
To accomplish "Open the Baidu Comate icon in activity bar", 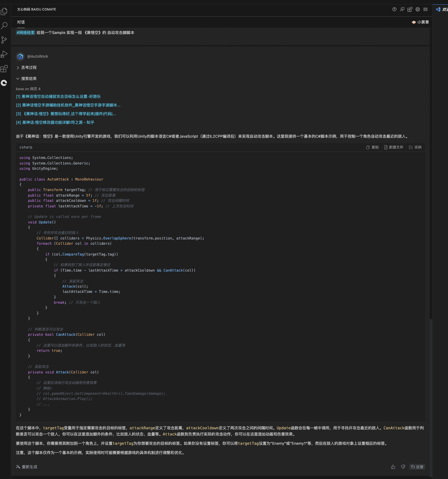I will pos(4,83).
